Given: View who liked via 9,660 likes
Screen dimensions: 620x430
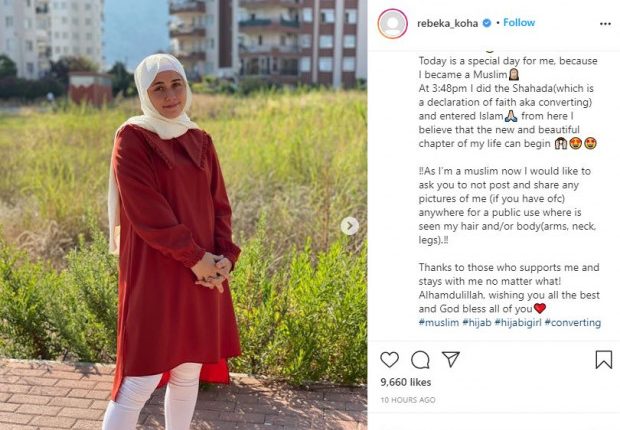Looking at the screenshot, I should [x=406, y=382].
